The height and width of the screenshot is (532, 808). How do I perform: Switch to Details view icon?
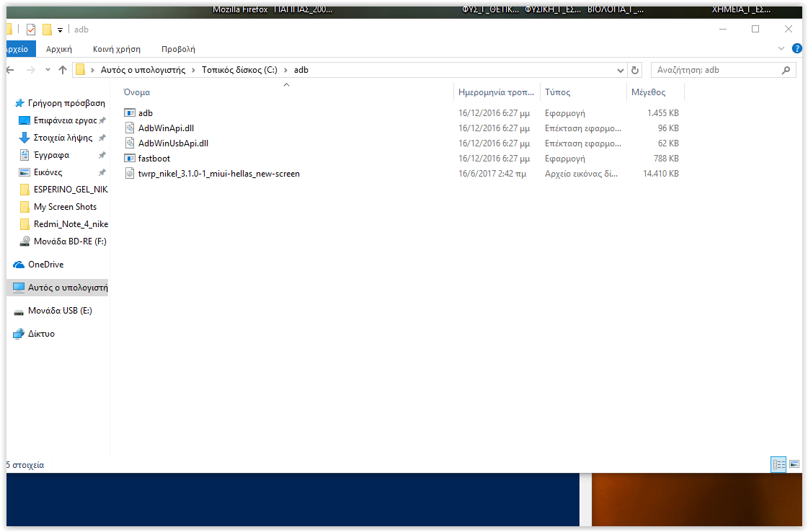click(778, 464)
